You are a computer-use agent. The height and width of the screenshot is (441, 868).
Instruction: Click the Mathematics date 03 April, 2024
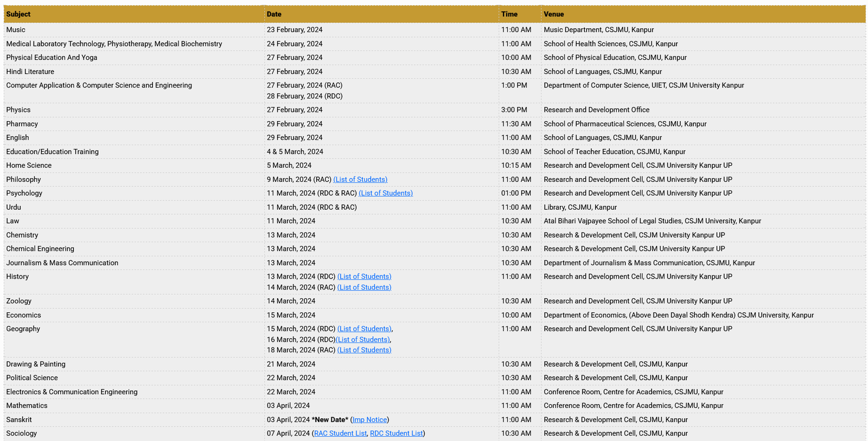point(288,406)
